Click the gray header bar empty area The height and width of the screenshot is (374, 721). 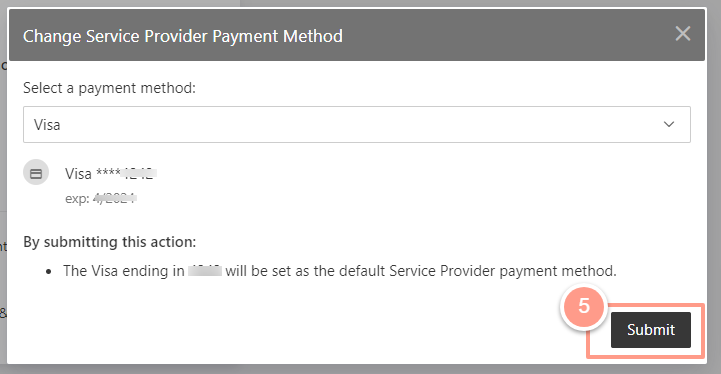[506, 35]
